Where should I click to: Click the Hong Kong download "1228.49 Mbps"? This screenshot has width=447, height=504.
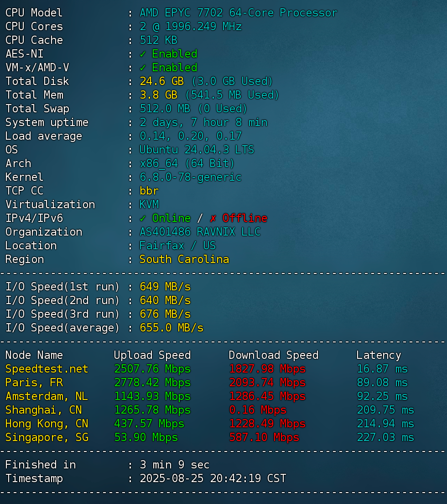click(267, 424)
